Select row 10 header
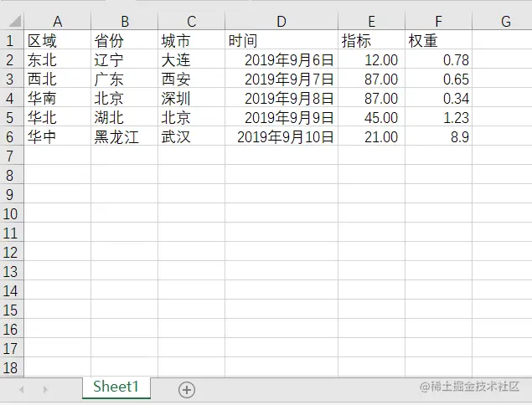The height and width of the screenshot is (405, 532). [10, 214]
